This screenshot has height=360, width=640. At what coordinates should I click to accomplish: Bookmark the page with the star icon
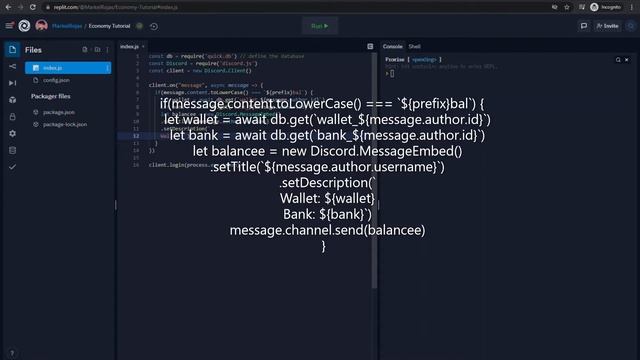click(567, 7)
